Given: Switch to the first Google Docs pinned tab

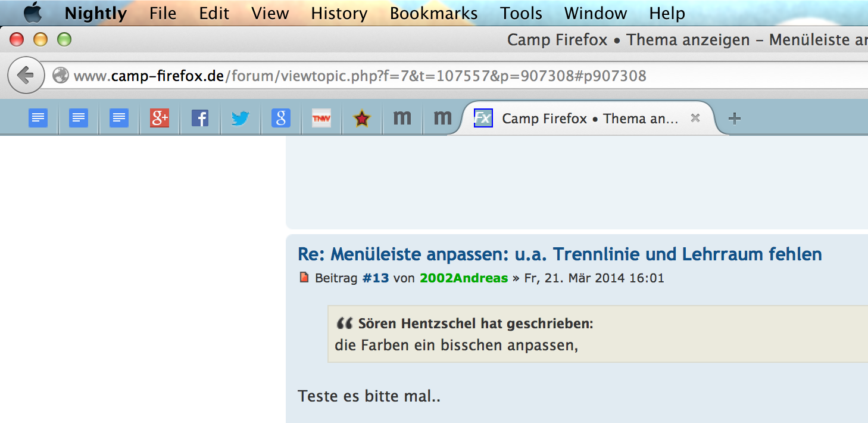Looking at the screenshot, I should (38, 119).
